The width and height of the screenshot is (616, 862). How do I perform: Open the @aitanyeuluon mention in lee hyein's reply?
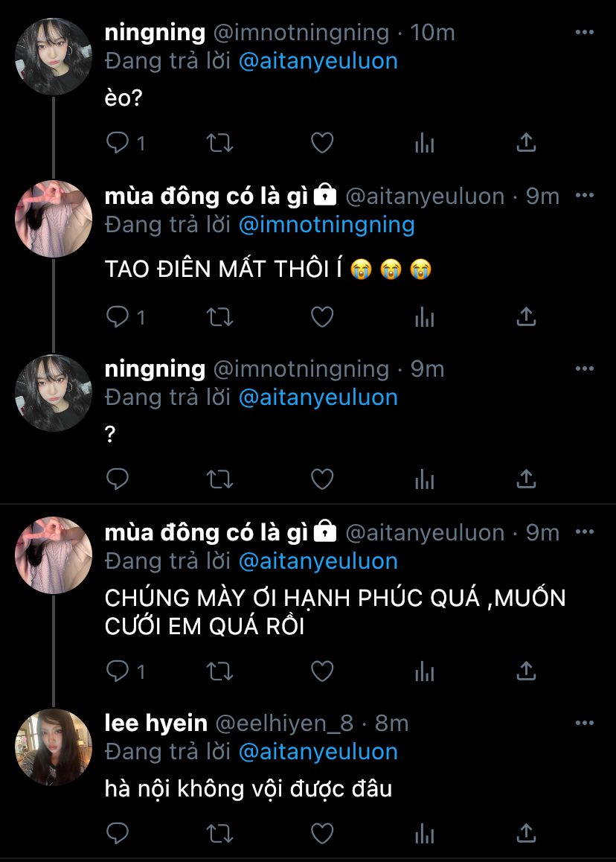pos(318,752)
